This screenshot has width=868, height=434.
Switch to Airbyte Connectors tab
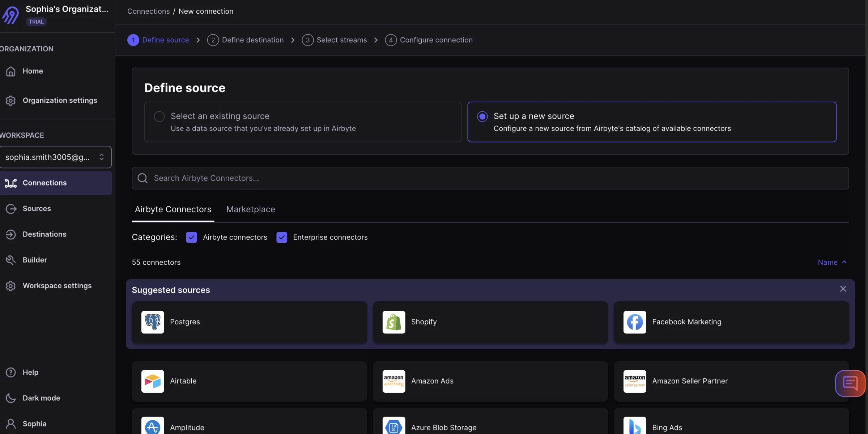[x=173, y=209]
